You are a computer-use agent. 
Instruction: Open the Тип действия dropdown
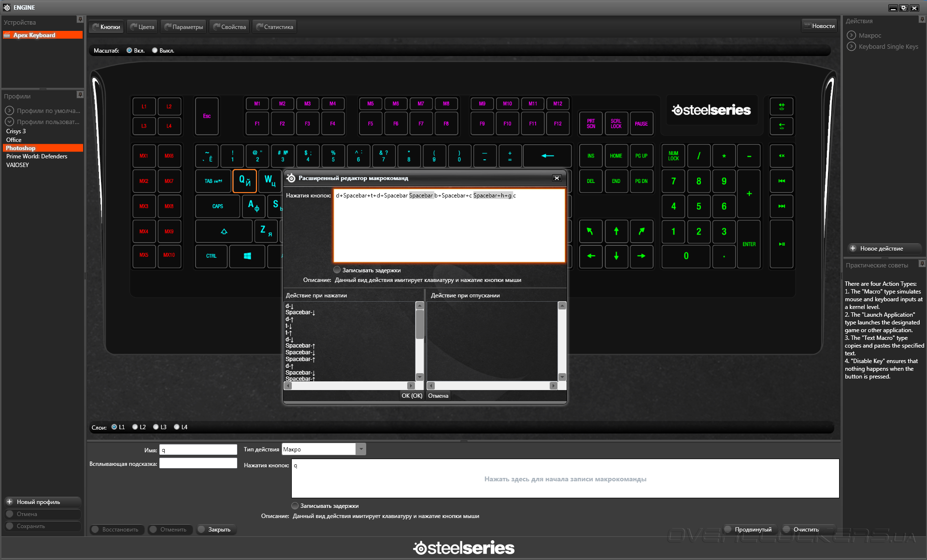360,449
